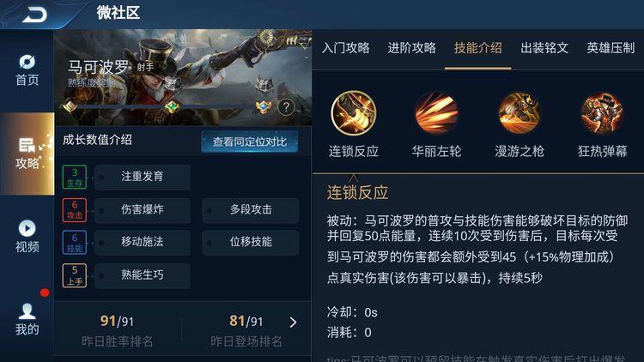Click the question mark help icon

click(x=286, y=107)
